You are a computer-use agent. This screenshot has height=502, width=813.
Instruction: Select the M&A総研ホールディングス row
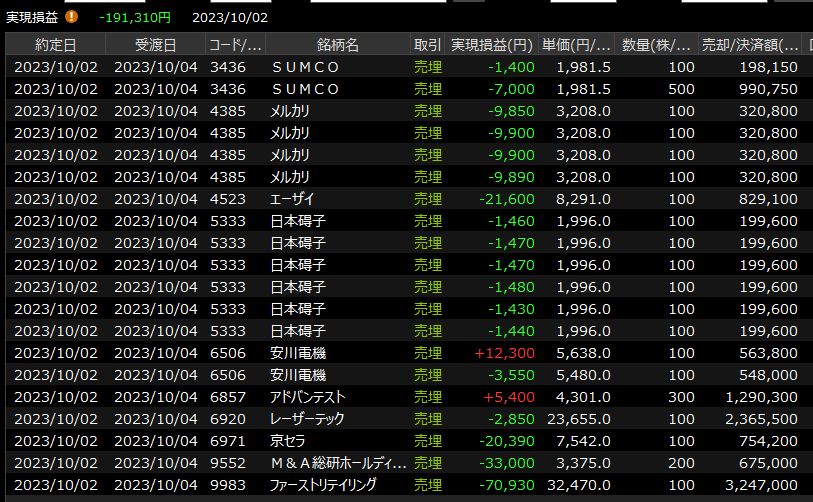[338, 463]
